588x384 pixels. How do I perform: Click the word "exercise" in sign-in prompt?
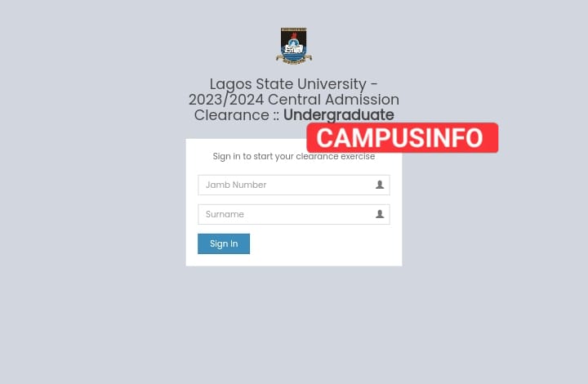pyautogui.click(x=358, y=156)
